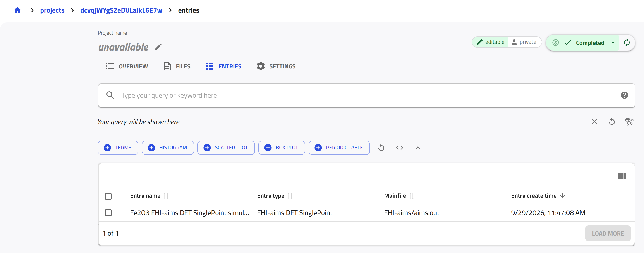Image resolution: width=644 pixels, height=253 pixels.
Task: Select the Fe2O3 FHI-aims entry checkbox
Action: [108, 212]
